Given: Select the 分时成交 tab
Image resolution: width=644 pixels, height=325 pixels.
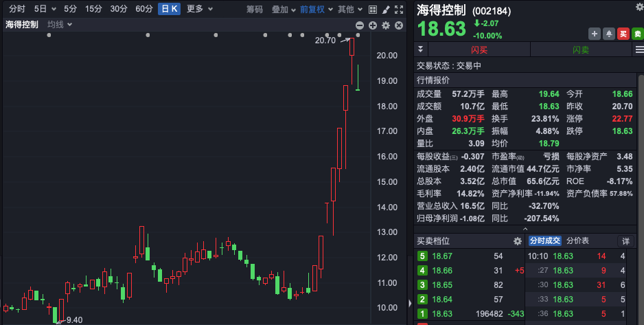Looking at the screenshot, I should 545,241.
